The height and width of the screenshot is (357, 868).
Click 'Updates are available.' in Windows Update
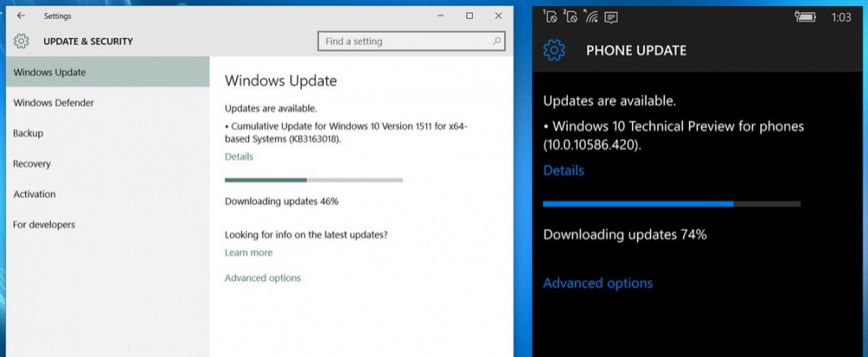271,109
